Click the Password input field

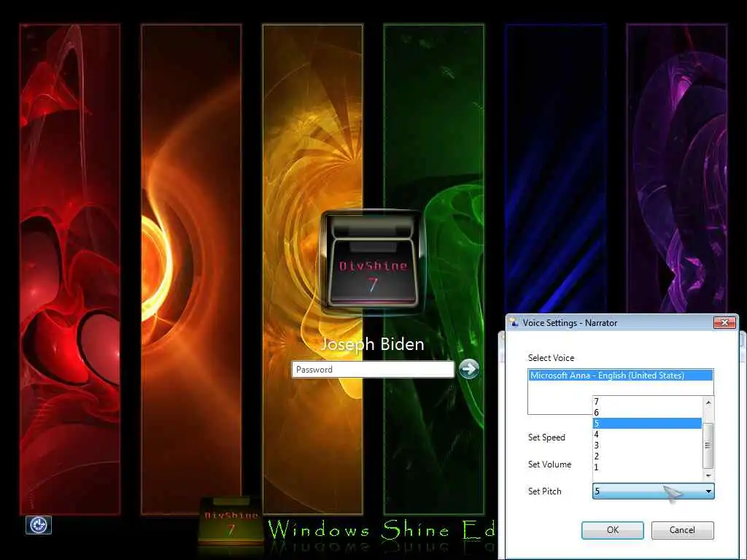(373, 370)
